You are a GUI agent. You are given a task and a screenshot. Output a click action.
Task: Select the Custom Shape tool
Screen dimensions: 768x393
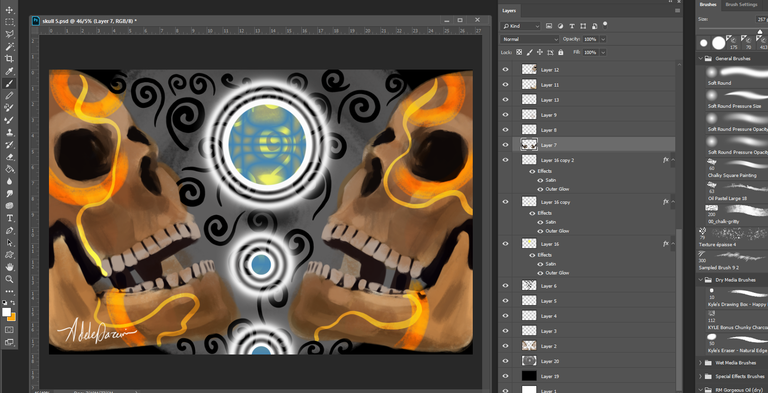pos(9,255)
